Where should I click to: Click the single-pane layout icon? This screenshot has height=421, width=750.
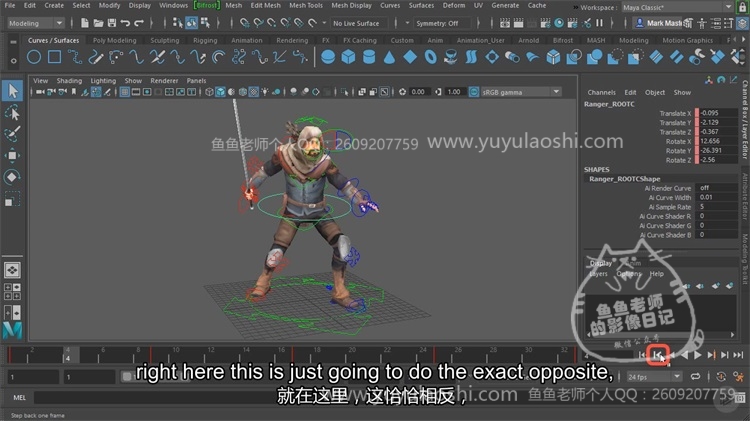point(12,270)
